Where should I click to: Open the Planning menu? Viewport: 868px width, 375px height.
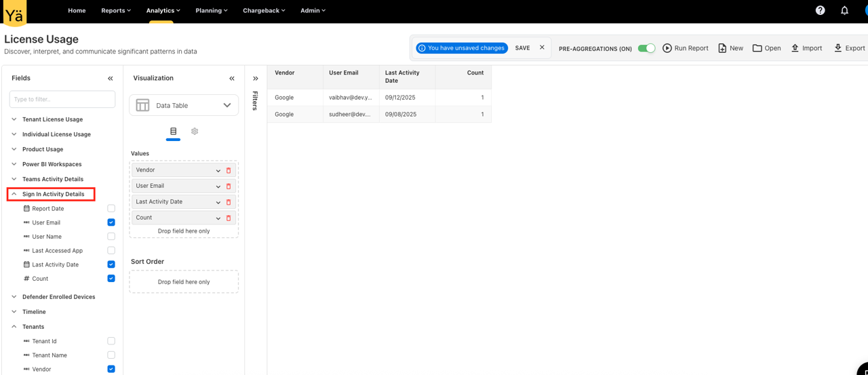point(212,10)
